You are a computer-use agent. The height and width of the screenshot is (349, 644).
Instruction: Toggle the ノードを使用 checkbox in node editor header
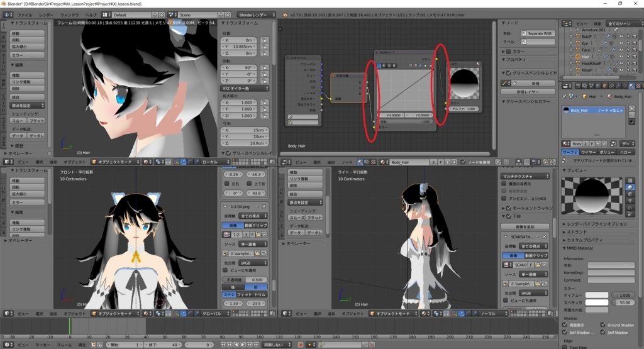463,162
